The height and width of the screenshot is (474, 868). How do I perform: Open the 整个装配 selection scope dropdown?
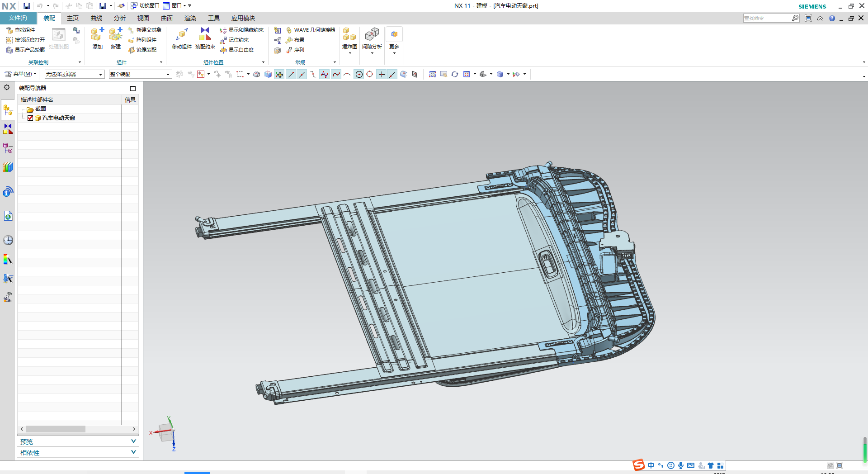click(x=140, y=74)
